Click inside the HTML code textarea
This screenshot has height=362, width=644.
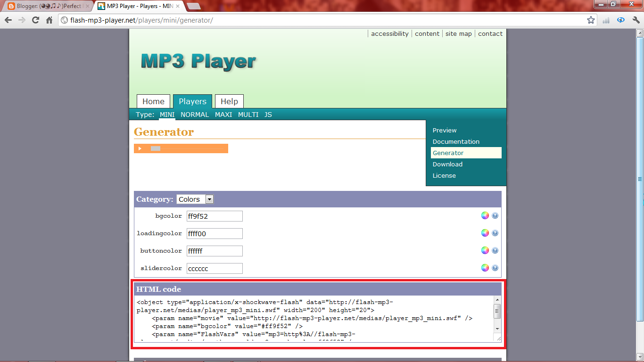pyautogui.click(x=314, y=319)
